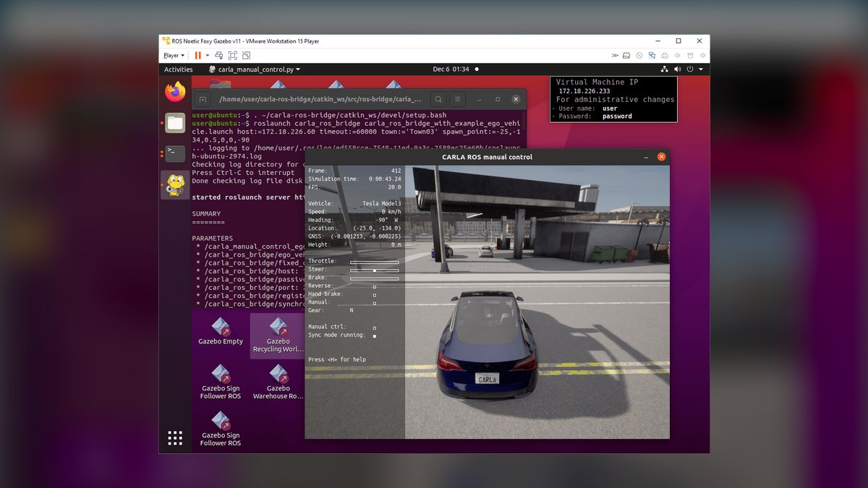This screenshot has height=488, width=868.
Task: Close the CARLA ROS manual control window
Action: [661, 157]
